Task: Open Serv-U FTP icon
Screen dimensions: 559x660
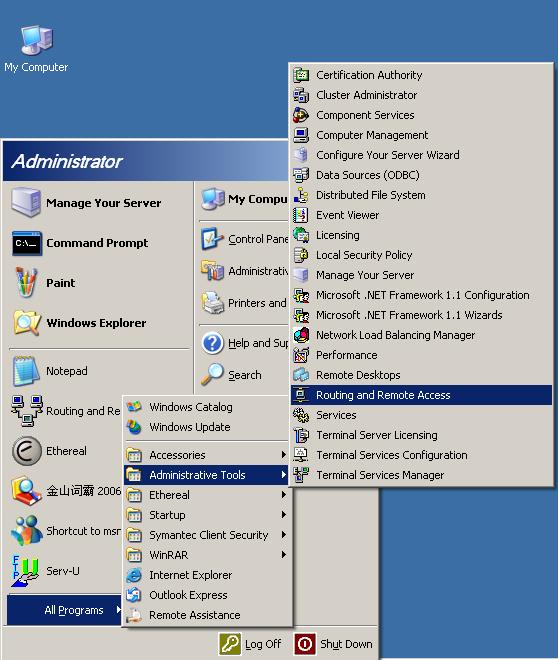Action: 25,571
